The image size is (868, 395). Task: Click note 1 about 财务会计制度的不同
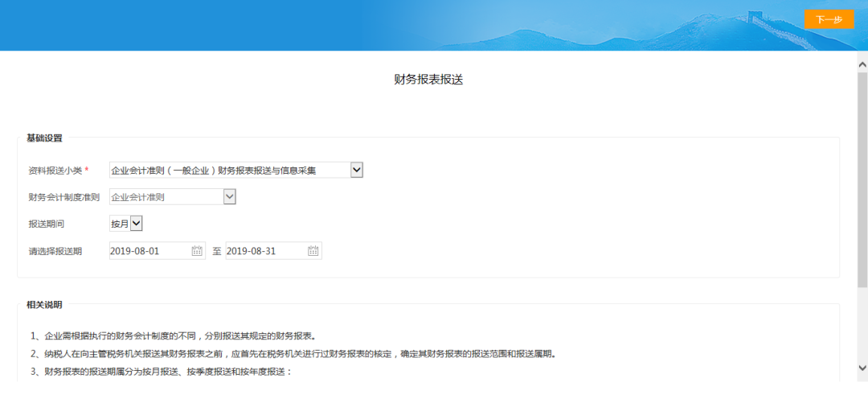(174, 335)
